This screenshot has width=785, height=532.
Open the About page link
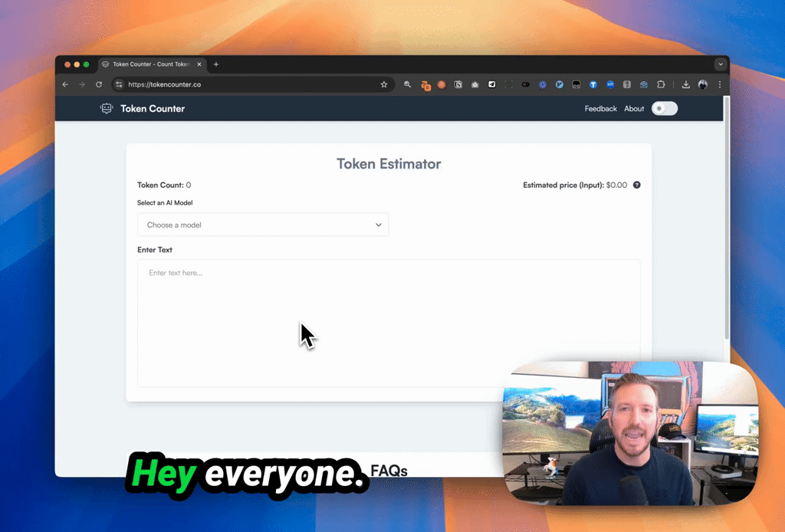pyautogui.click(x=634, y=108)
